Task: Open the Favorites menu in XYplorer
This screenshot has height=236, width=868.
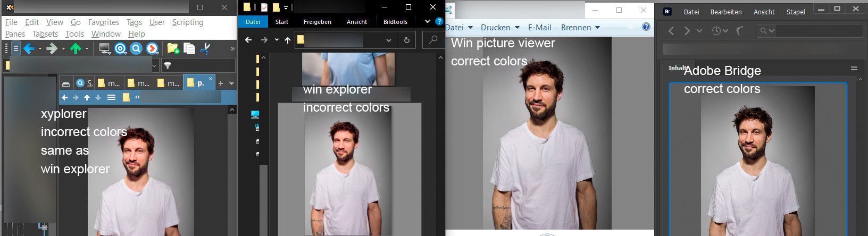Action: point(103,22)
